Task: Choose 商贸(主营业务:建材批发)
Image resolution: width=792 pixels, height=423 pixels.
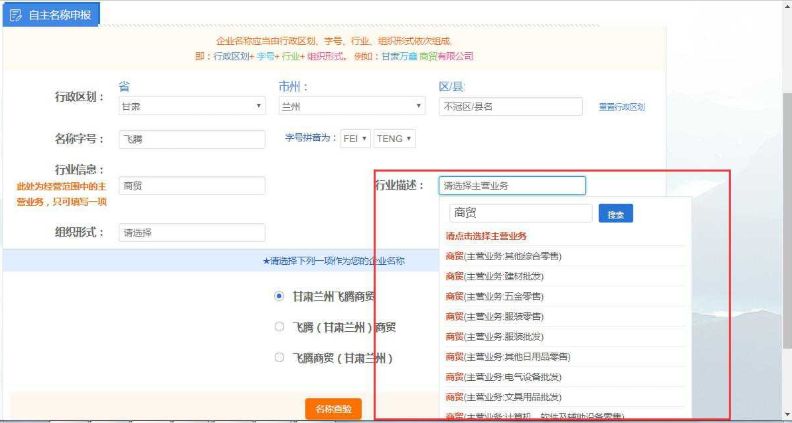Action: pyautogui.click(x=494, y=276)
